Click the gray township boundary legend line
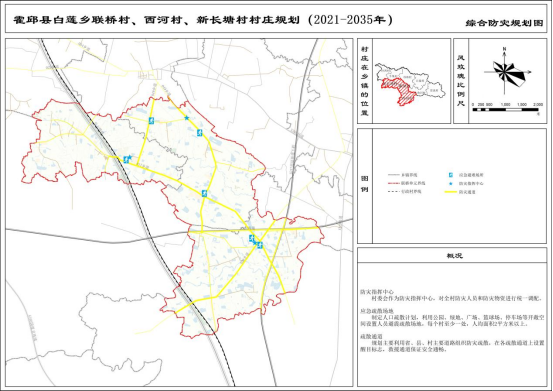Screen dimensions: 553x391 coord(394,175)
